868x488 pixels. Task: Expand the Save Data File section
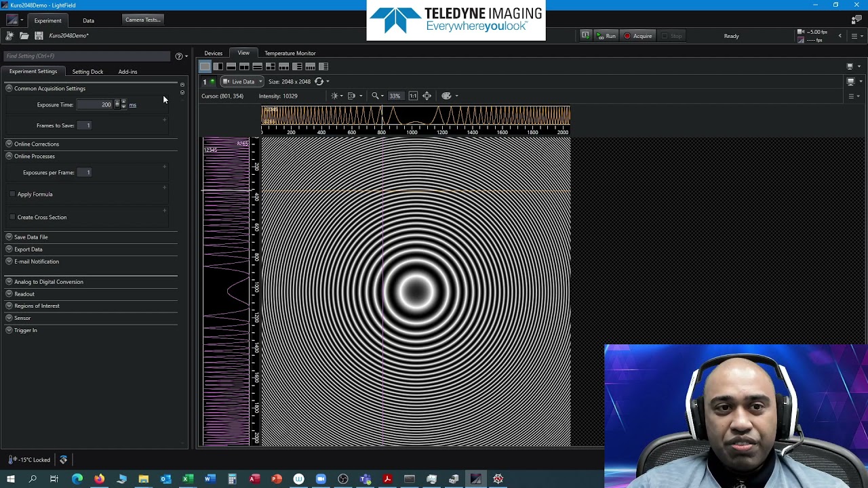[x=9, y=237]
